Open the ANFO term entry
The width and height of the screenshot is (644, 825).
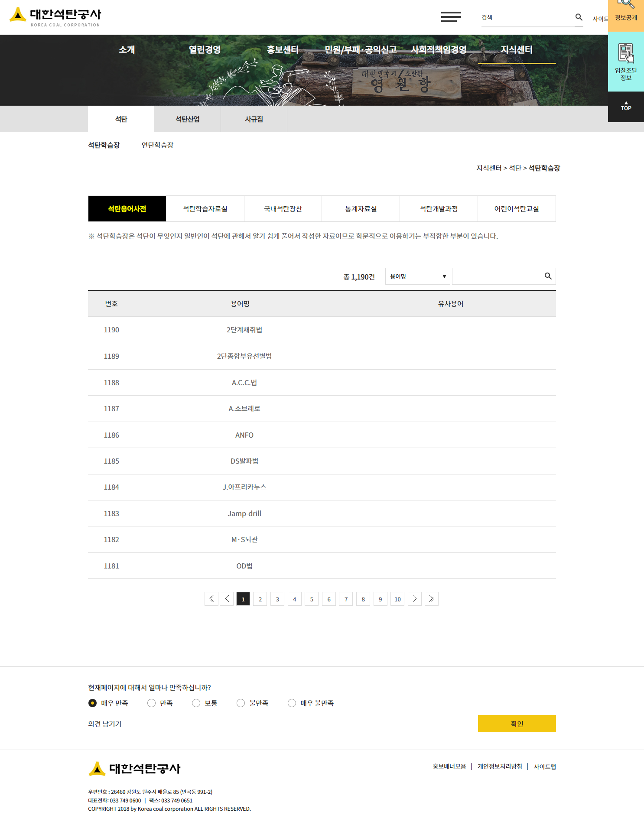pos(244,435)
